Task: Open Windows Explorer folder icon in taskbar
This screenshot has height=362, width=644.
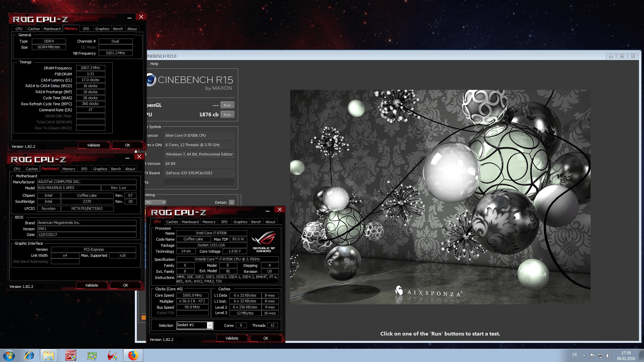Action: (49, 355)
